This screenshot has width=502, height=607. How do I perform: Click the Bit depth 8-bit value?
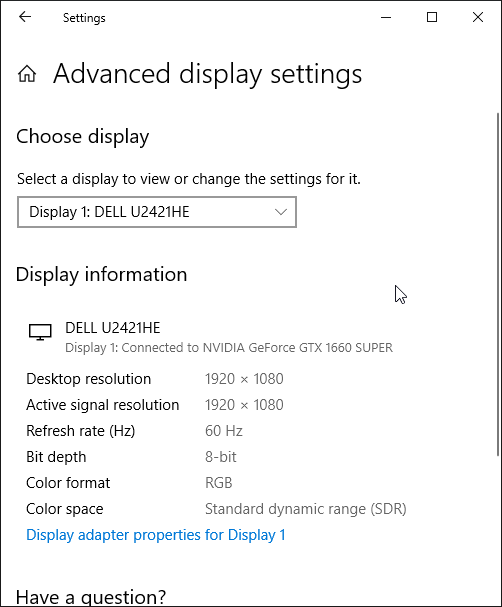(221, 457)
